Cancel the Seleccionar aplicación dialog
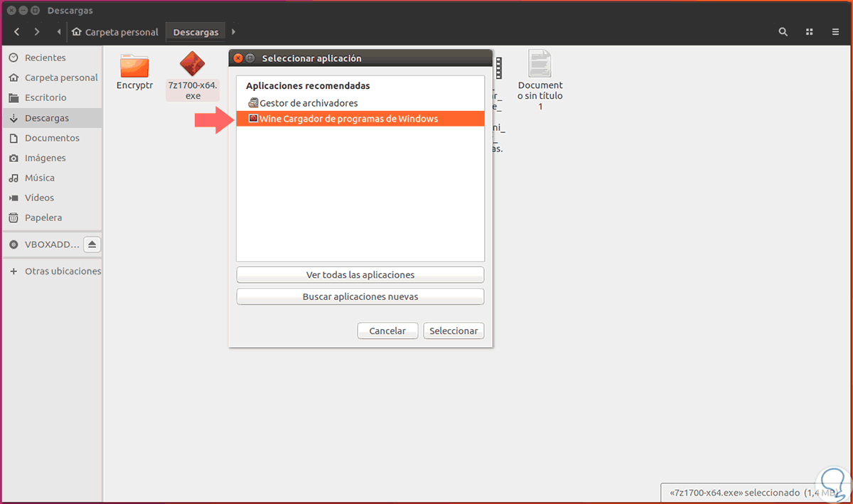Viewport: 853px width, 504px height. [x=387, y=331]
